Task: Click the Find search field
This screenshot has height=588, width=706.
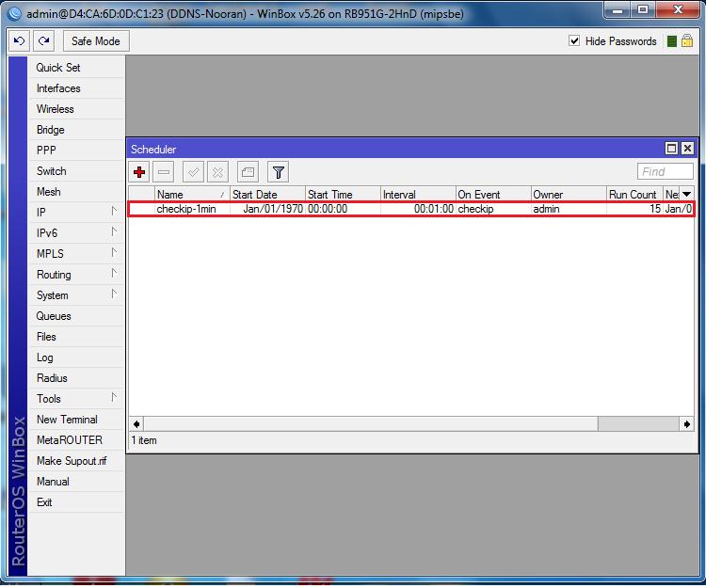Action: (665, 171)
